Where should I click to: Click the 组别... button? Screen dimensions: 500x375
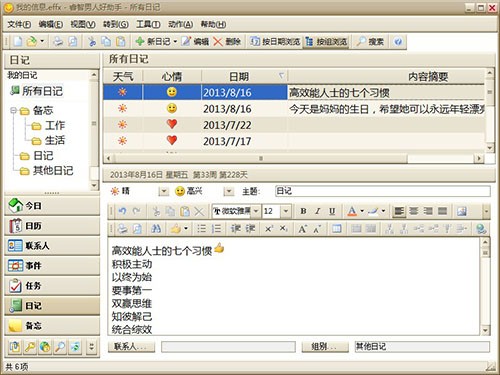(325, 347)
